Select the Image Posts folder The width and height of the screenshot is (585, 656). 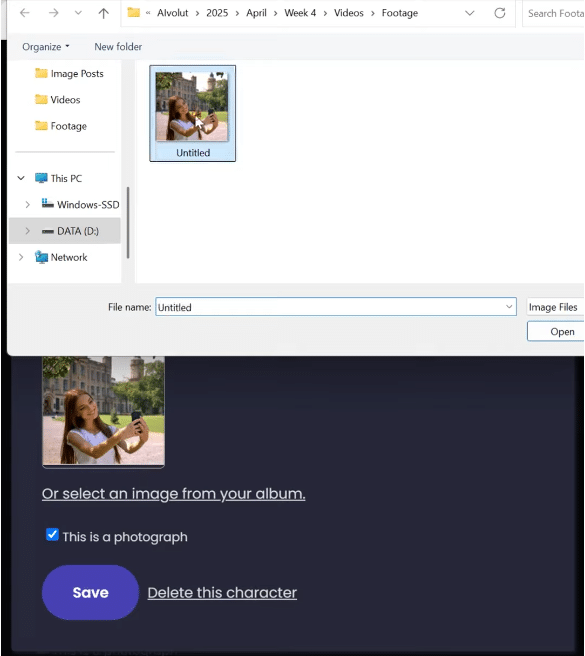(x=69, y=74)
